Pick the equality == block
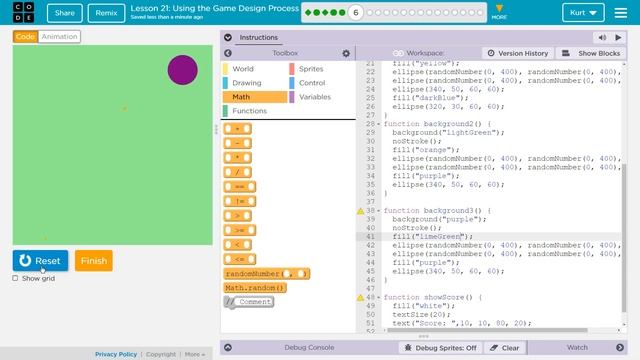640x360 pixels. (240, 187)
